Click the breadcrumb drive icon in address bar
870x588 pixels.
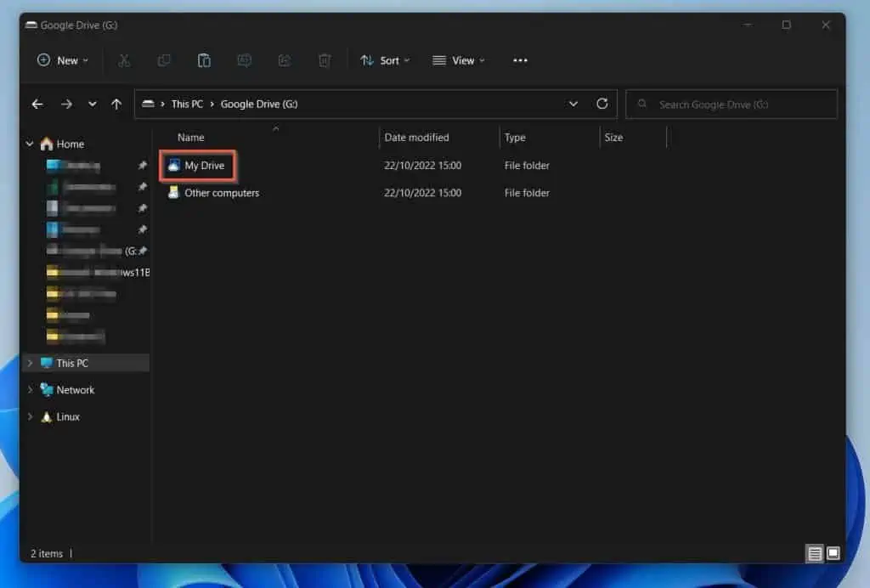148,104
